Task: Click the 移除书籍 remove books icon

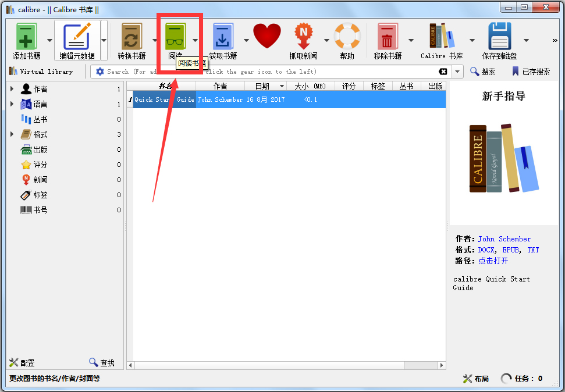Action: coord(388,37)
